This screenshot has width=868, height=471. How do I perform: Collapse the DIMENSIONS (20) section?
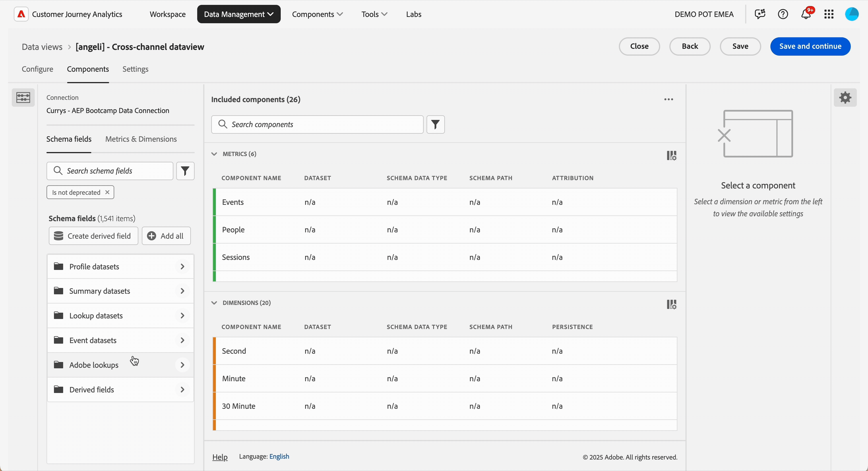[214, 303]
